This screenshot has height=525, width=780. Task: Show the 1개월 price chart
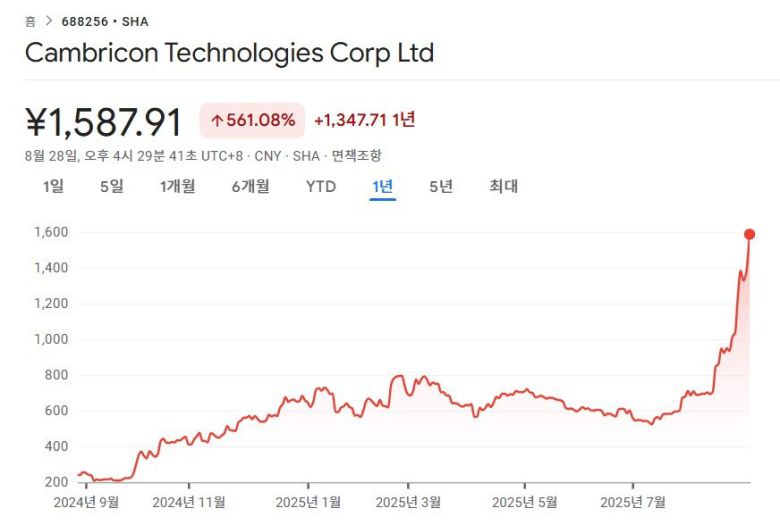(x=177, y=186)
